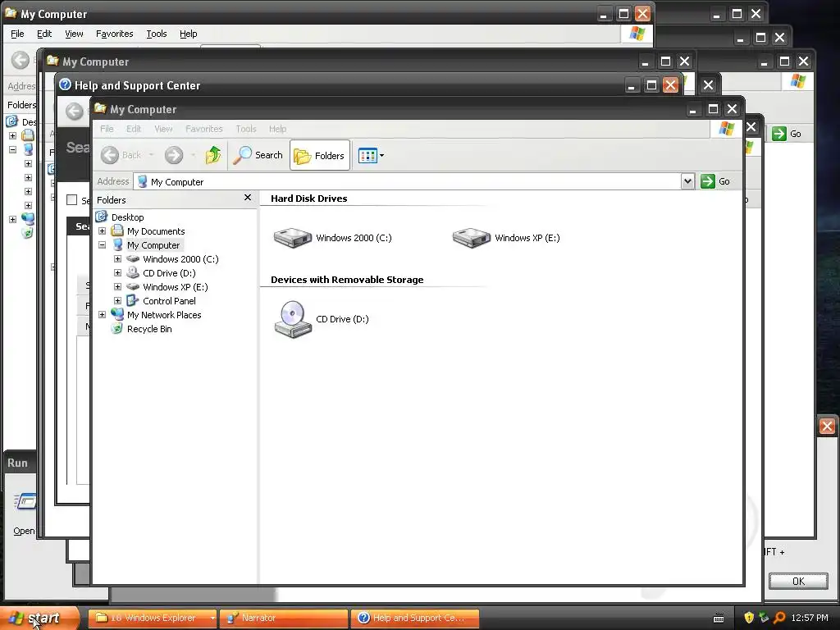The height and width of the screenshot is (630, 840).
Task: Click the on-screen keyboard tray icon
Action: 719,619
